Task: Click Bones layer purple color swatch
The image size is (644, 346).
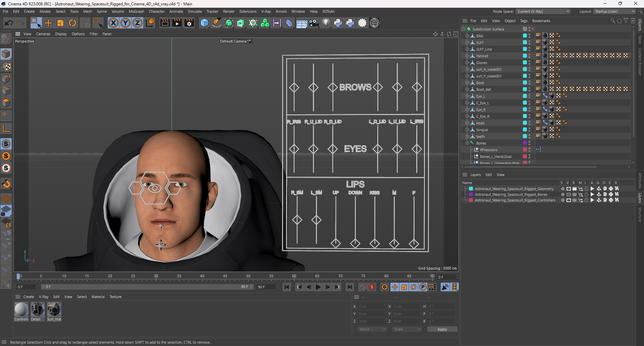Action: [x=471, y=194]
